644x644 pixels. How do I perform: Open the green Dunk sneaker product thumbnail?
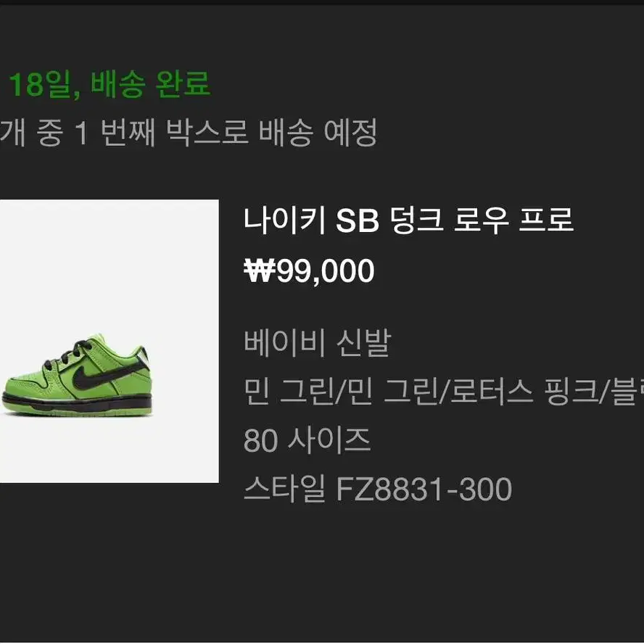110,341
